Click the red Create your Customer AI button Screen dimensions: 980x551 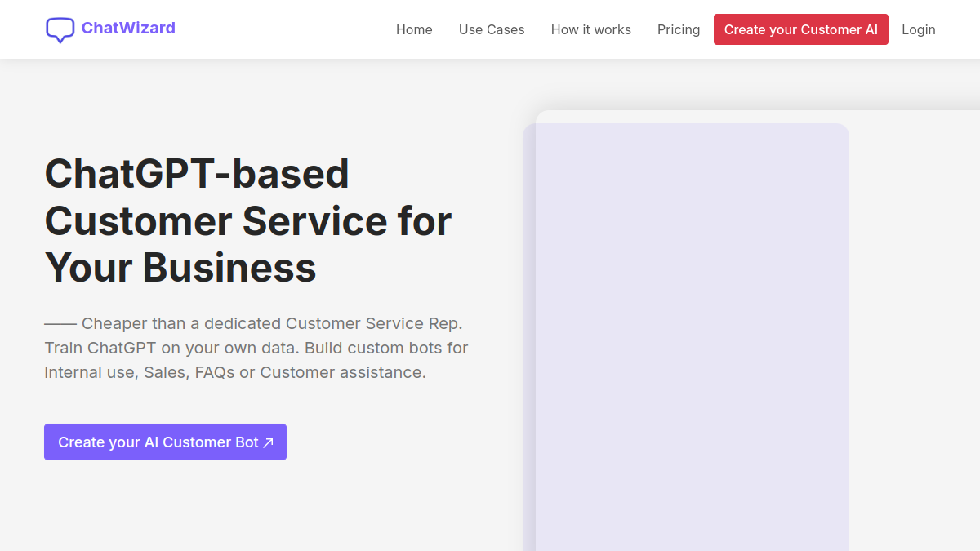coord(801,29)
